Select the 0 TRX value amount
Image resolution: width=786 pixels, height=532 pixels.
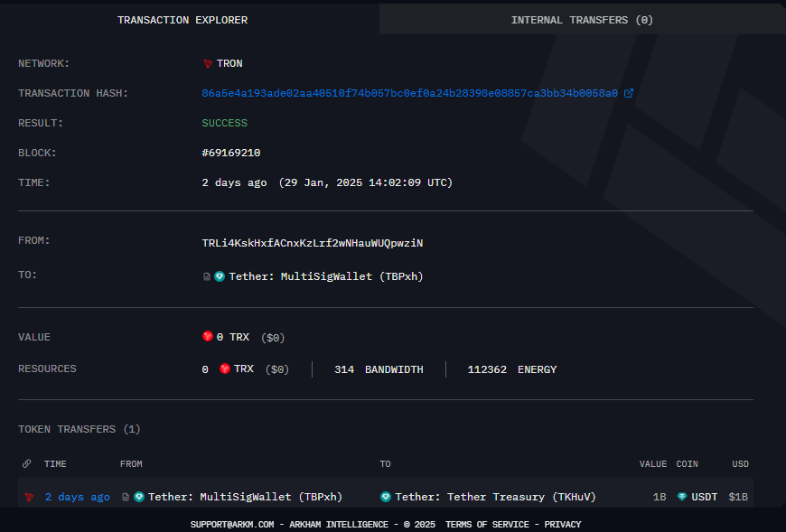click(x=233, y=337)
